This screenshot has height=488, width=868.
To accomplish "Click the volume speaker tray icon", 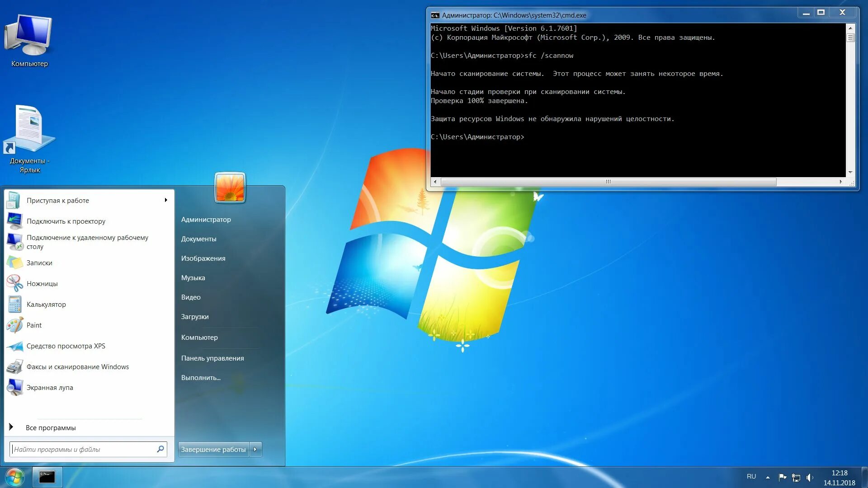I will (x=809, y=477).
